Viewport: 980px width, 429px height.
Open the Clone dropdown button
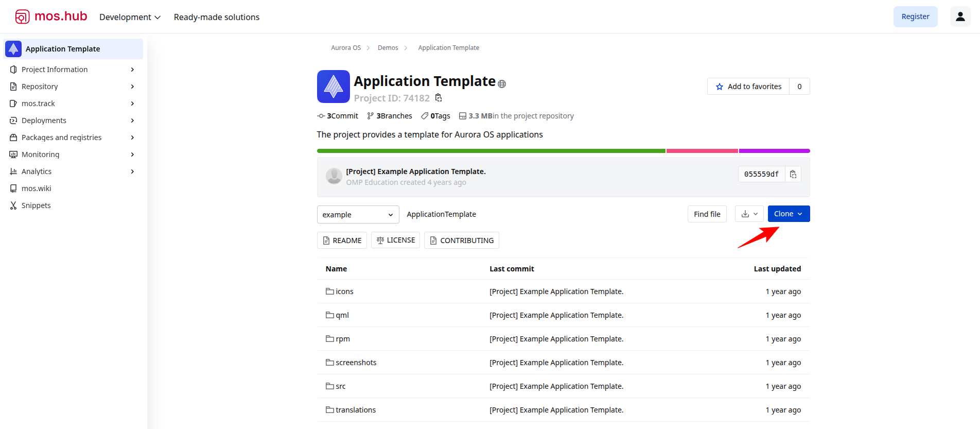click(789, 214)
